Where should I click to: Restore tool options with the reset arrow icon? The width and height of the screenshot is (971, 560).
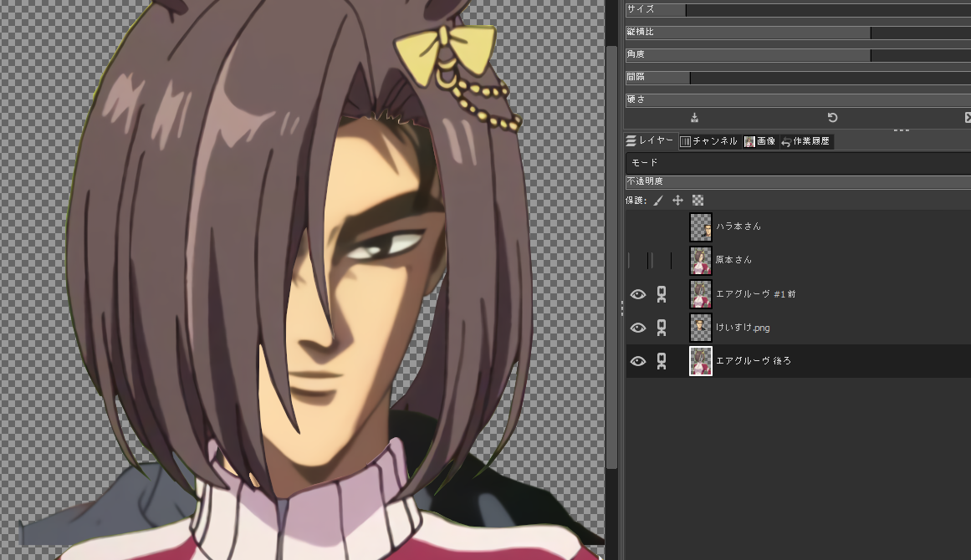click(x=832, y=118)
